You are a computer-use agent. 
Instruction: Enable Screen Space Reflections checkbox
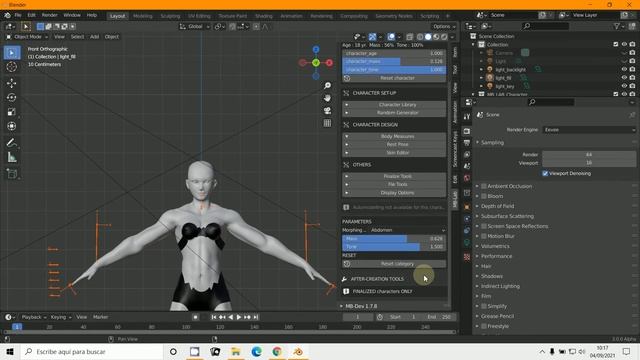pos(484,226)
